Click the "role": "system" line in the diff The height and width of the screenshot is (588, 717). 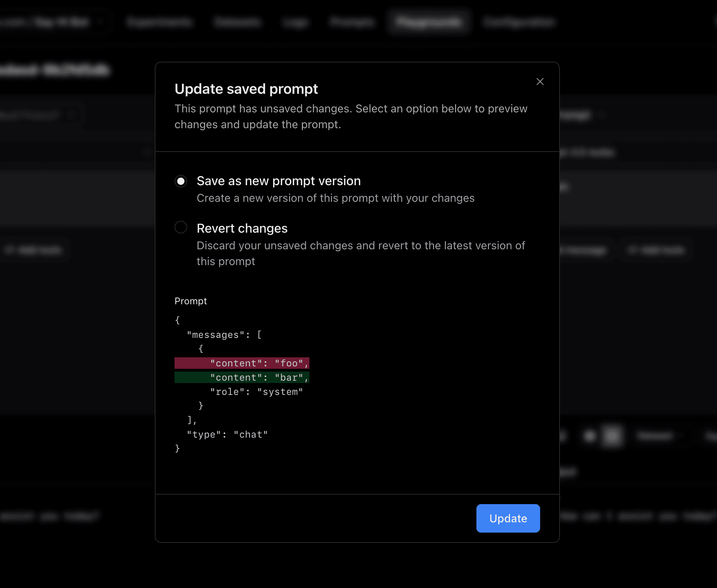point(256,392)
